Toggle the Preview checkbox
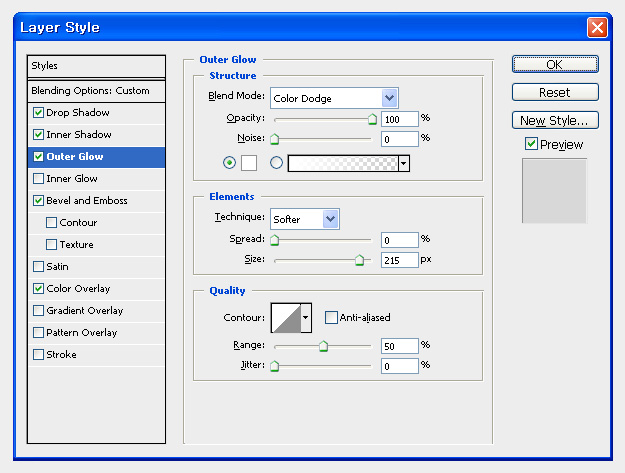625x473 pixels. [531, 144]
